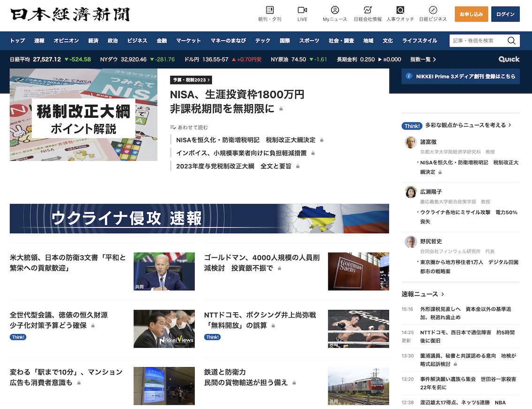This screenshot has height=409, width=532.
Task: Click 諸富徹 profile avatar
Action: coord(410,142)
